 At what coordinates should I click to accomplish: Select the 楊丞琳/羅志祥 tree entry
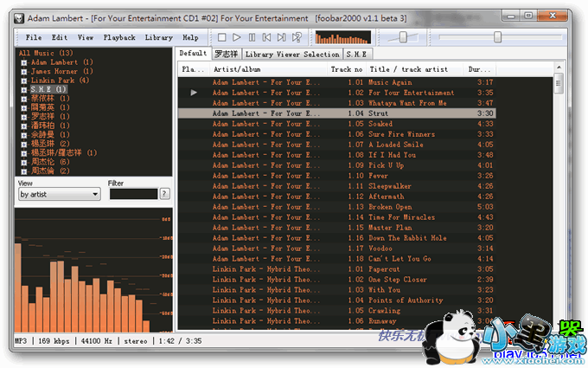(64, 153)
